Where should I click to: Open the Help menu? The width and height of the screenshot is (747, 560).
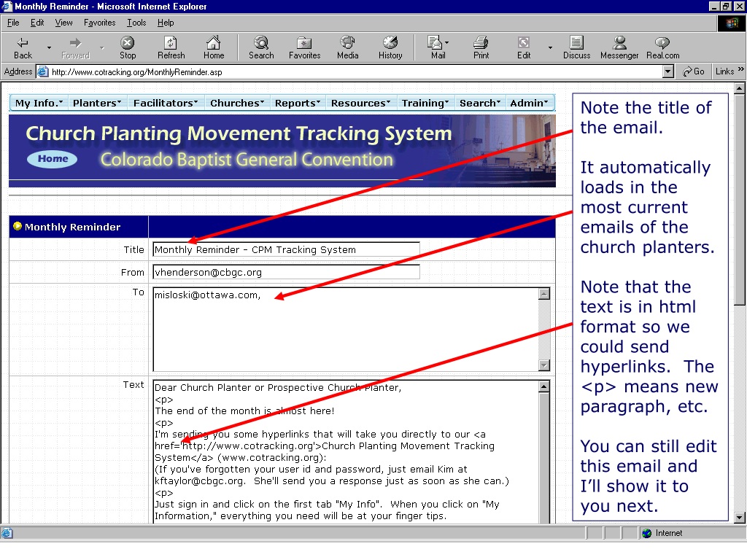click(166, 23)
